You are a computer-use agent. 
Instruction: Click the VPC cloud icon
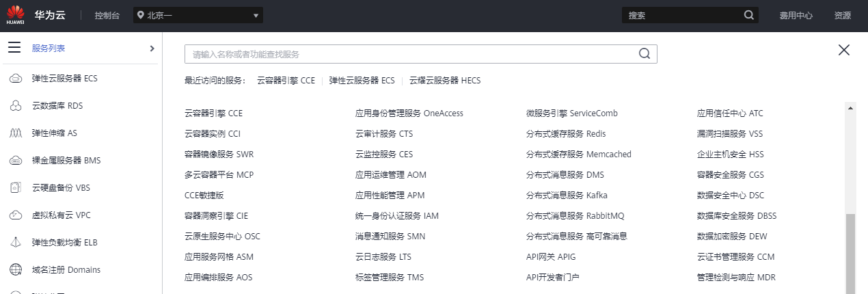click(15, 215)
